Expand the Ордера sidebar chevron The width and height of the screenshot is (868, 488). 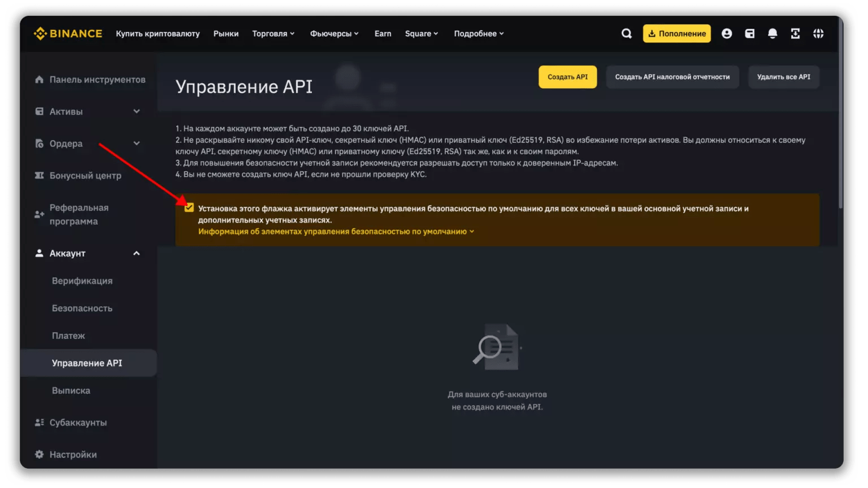coord(136,143)
